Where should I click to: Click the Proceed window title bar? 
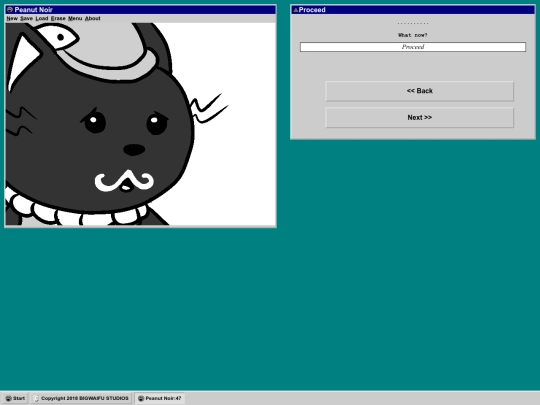tap(413, 10)
